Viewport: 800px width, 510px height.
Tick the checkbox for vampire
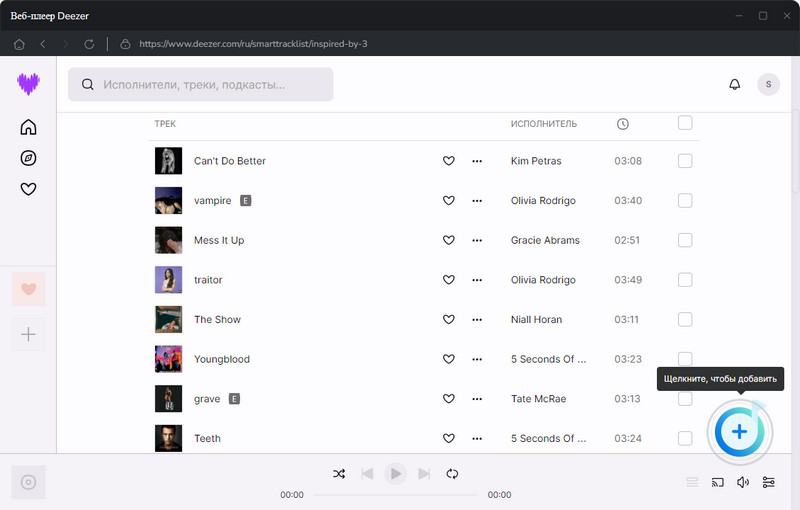point(685,200)
